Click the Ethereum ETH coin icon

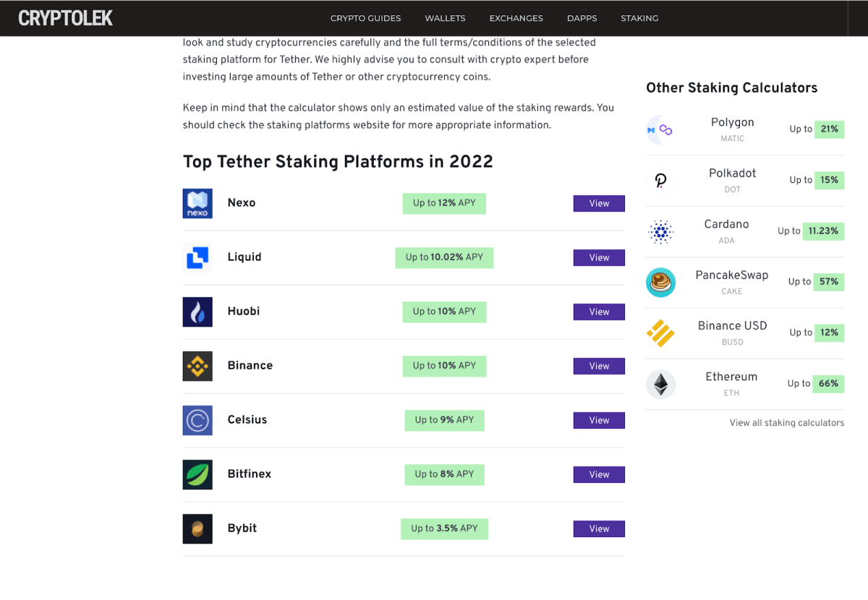tap(660, 384)
